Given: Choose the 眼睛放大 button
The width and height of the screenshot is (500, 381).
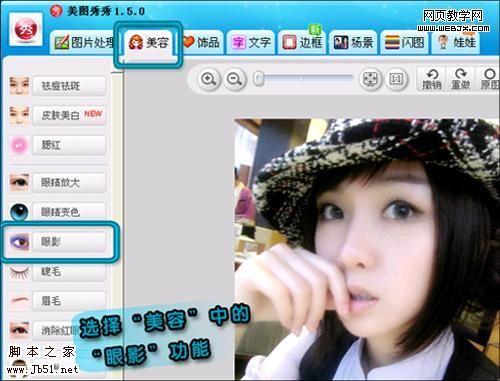Looking at the screenshot, I should coord(70,182).
